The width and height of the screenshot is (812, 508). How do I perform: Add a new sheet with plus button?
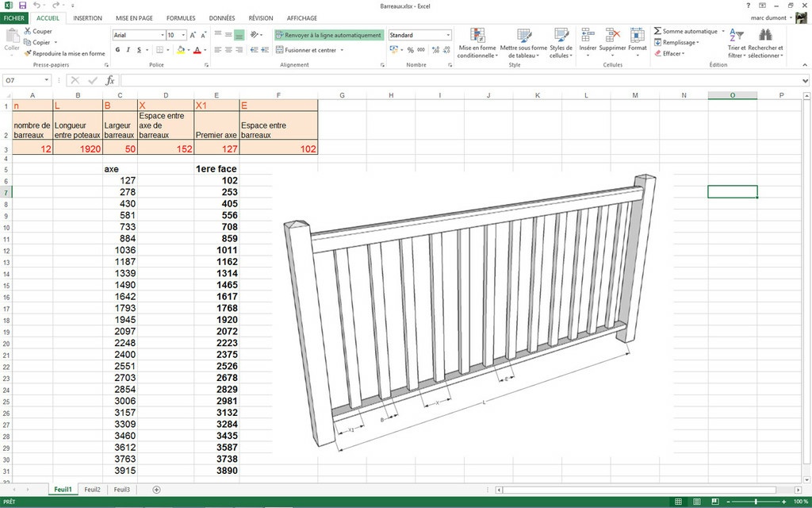point(156,490)
